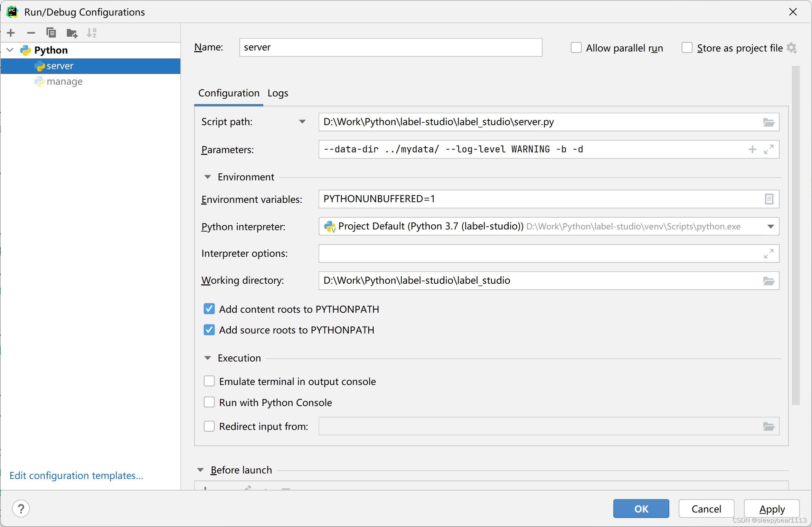Viewport: 812px width, 527px height.
Task: Switch to the Logs tab
Action: pyautogui.click(x=278, y=93)
